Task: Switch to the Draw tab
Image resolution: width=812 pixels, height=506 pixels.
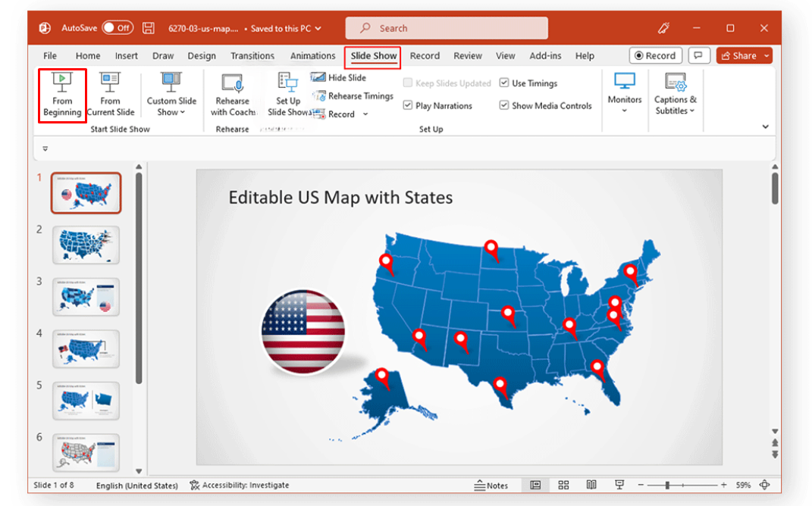Action: tap(163, 56)
